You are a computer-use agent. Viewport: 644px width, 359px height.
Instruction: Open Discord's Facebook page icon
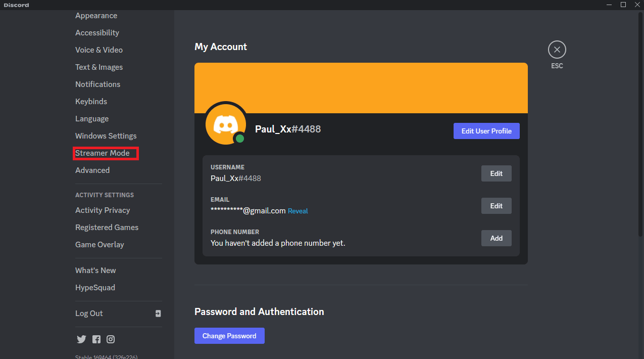96,339
